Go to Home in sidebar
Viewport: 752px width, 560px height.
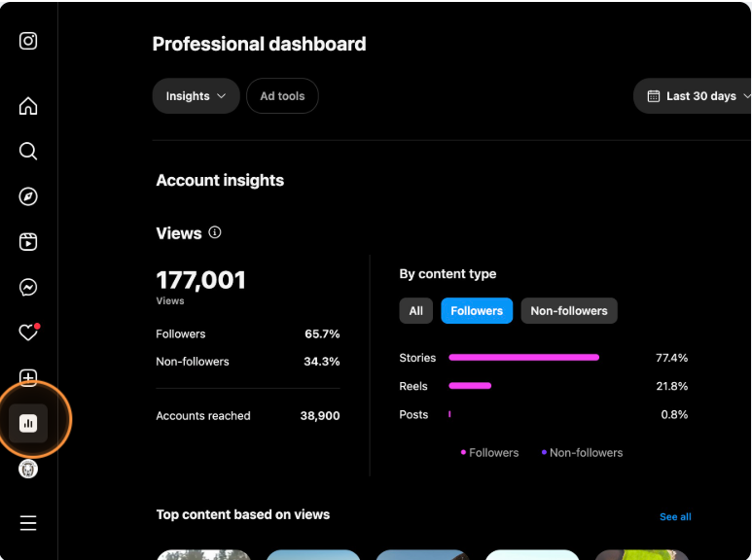click(x=28, y=106)
